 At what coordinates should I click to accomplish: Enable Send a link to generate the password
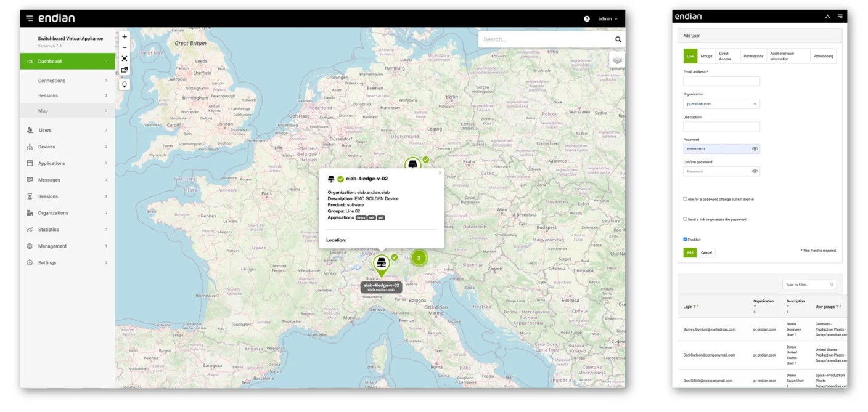tap(684, 219)
